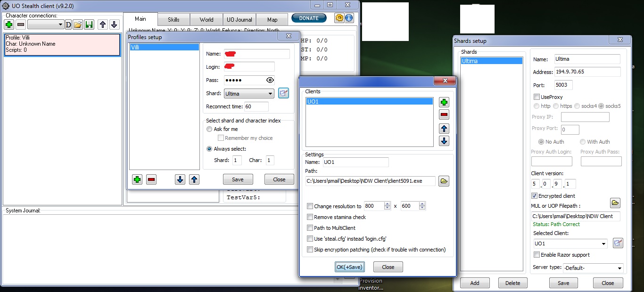644x292 pixels.
Task: Open the Shard dropdown in Profiles setup
Action: [x=249, y=93]
